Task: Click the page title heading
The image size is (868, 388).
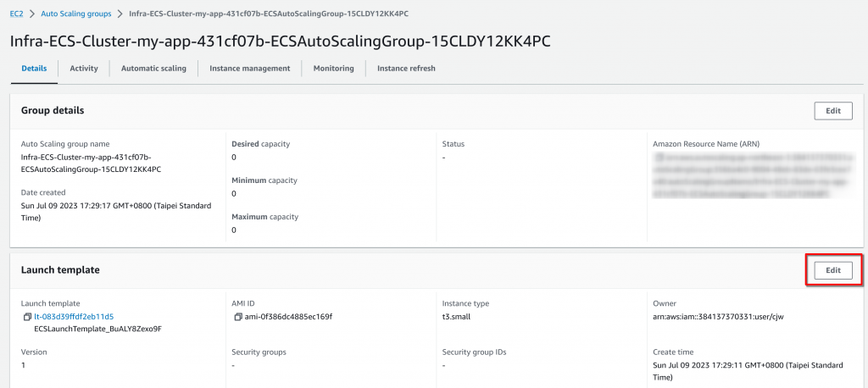Action: (x=281, y=41)
